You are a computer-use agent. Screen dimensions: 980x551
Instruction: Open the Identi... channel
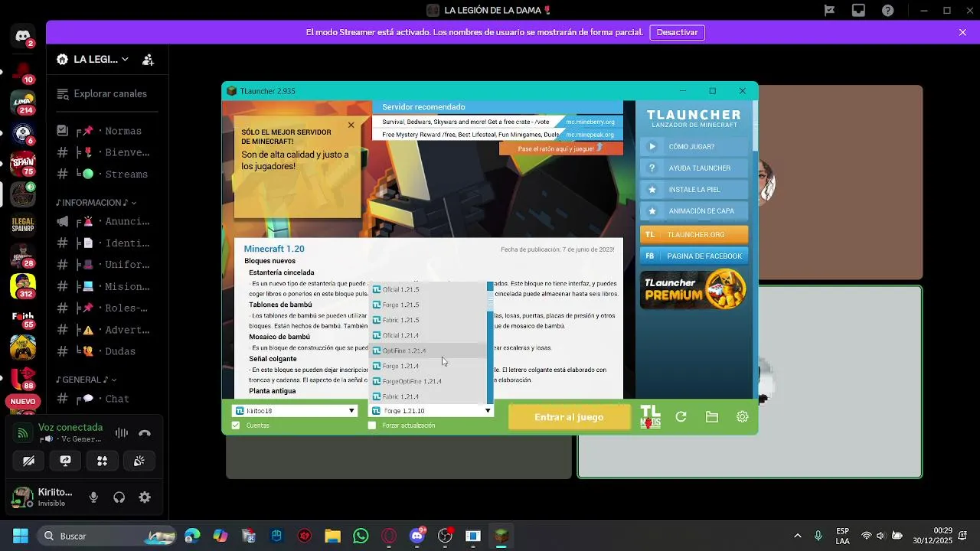107,243
